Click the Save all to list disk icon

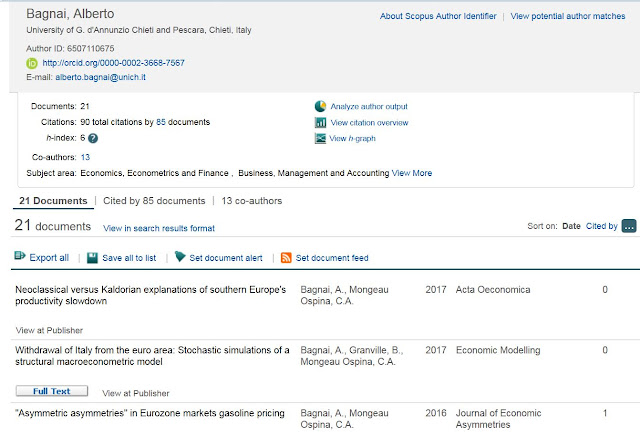(92, 258)
